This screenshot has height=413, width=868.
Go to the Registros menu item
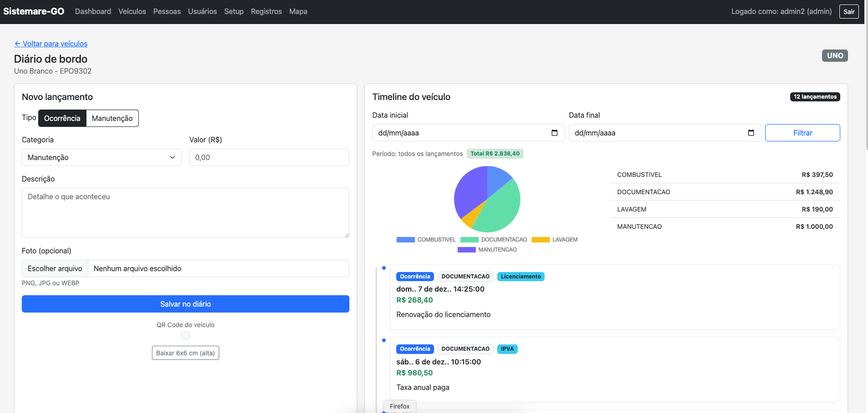266,11
